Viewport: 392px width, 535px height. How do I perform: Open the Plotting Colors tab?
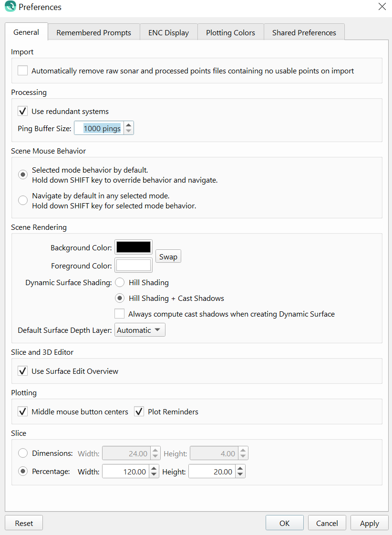coord(230,32)
